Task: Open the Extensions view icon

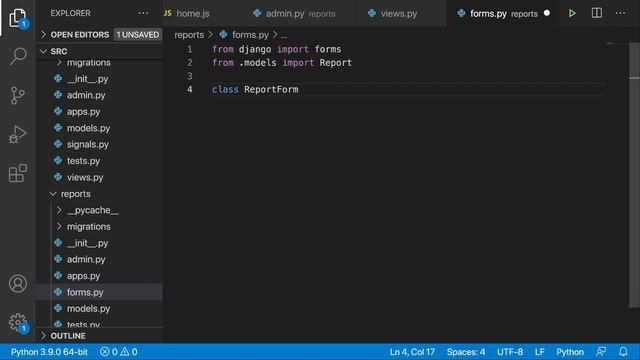Action: (x=18, y=173)
